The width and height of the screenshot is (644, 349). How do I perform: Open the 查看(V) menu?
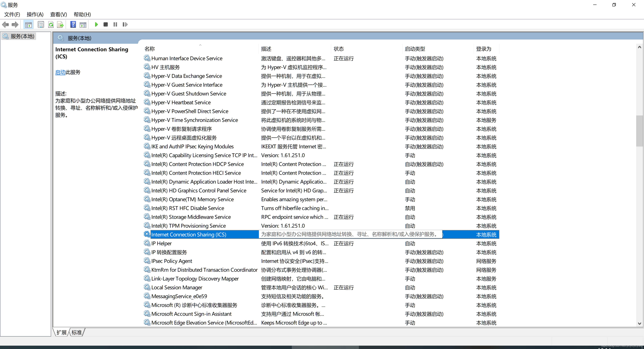(x=59, y=14)
